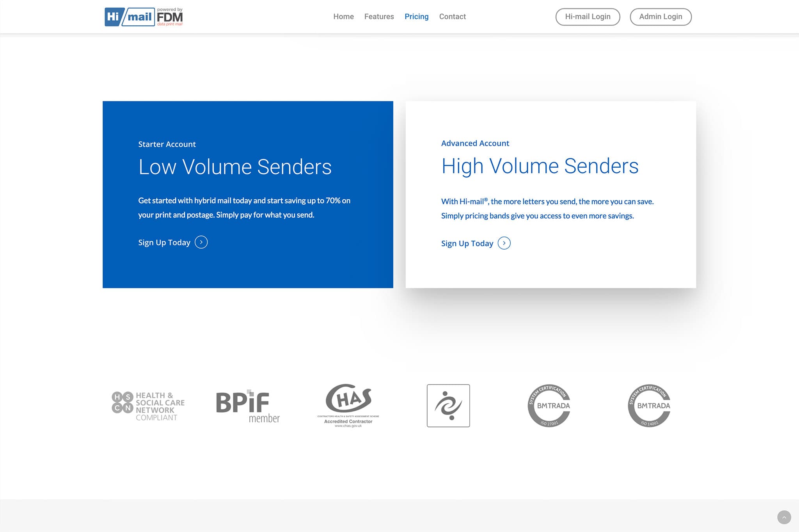Viewport: 799px width, 532px height.
Task: Click Sign Up Today in Advanced Account
Action: tap(467, 243)
